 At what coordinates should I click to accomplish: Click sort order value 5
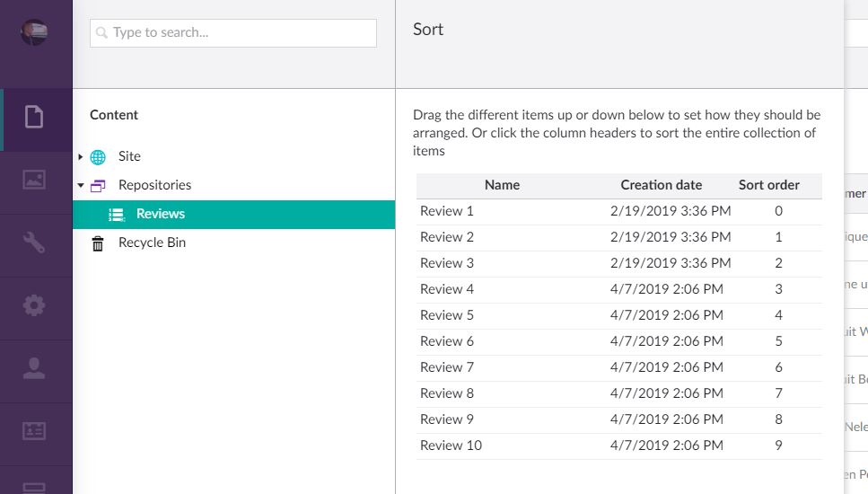778,341
